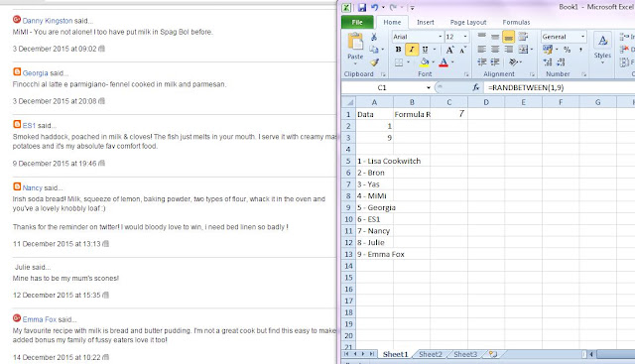Center the text horizontally
635x364 pixels.
(495, 50)
